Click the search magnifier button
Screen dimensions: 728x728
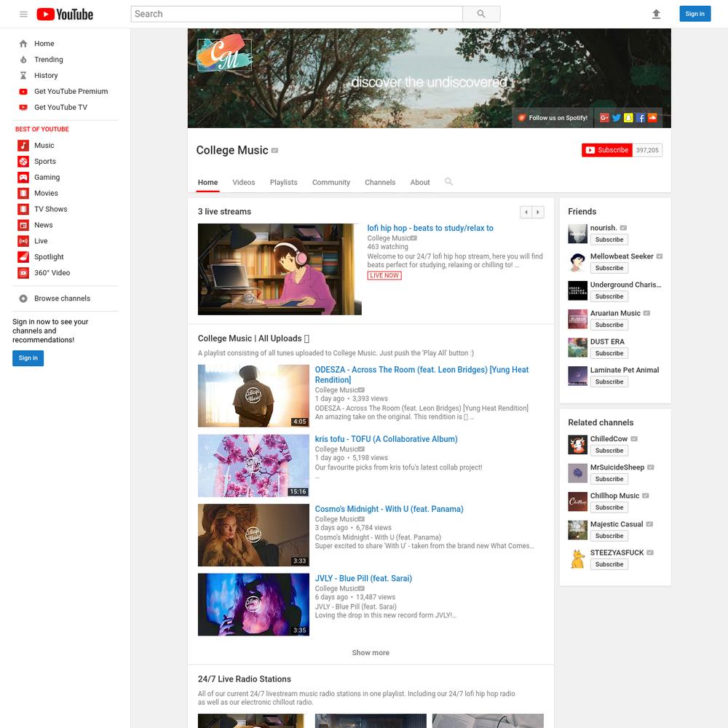tap(481, 14)
